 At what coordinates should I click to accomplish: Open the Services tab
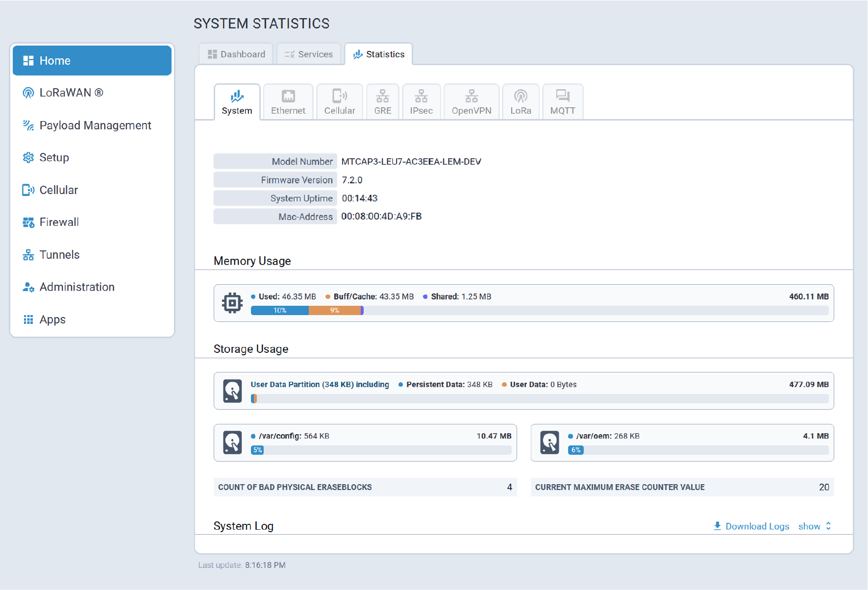[309, 54]
